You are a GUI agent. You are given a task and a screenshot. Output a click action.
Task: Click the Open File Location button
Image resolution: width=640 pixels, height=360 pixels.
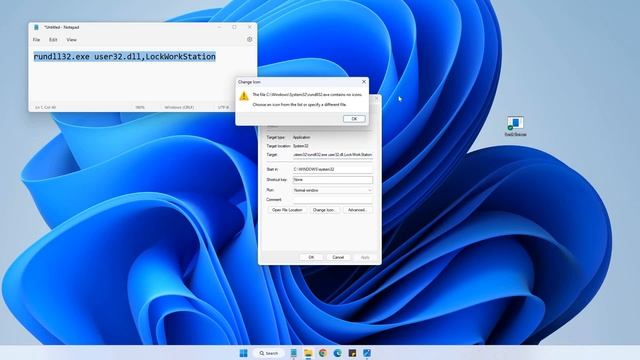tap(287, 210)
